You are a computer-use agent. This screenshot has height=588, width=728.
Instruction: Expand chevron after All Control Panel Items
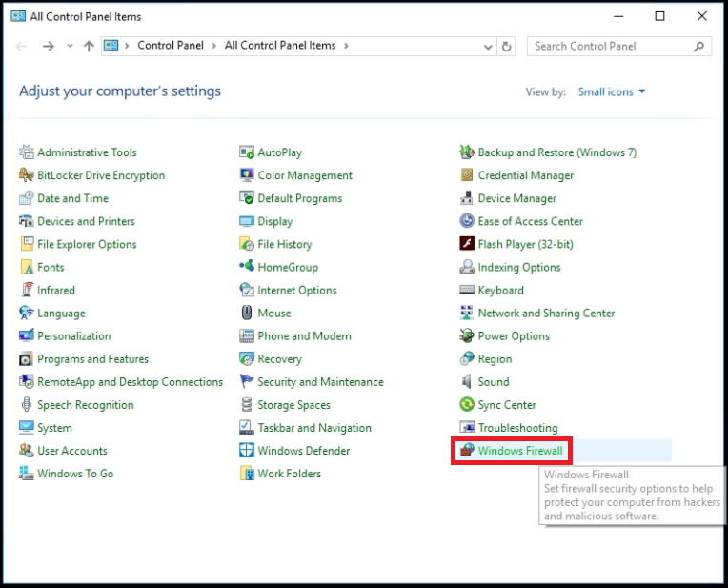point(345,46)
